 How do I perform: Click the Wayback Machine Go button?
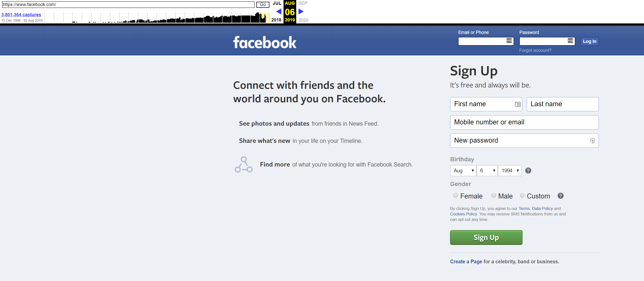[x=263, y=4]
